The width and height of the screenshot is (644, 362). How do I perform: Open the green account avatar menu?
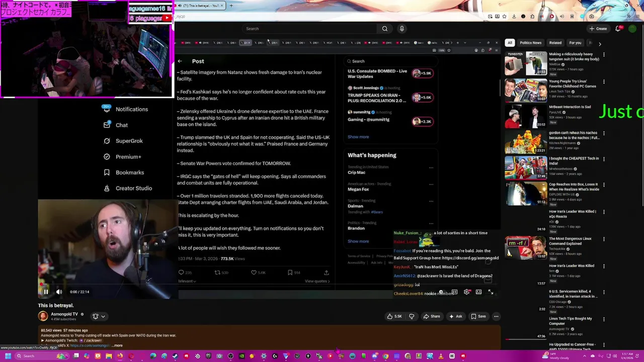[632, 29]
